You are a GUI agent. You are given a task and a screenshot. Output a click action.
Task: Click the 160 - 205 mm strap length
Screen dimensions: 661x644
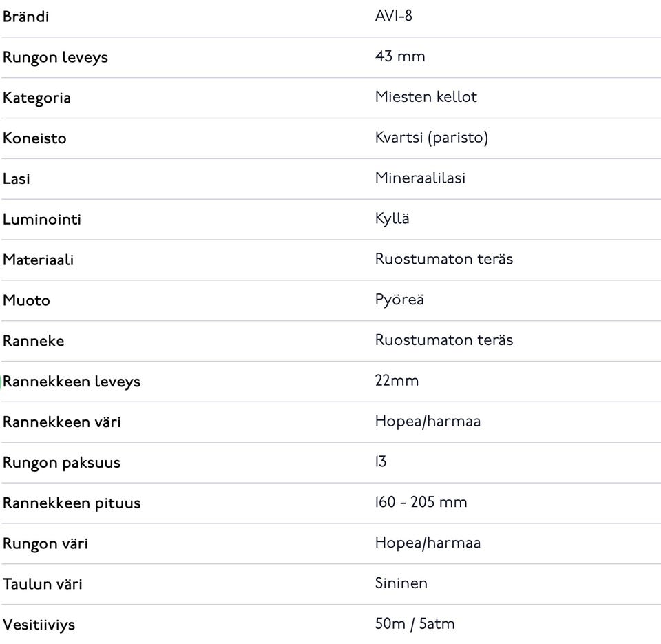point(421,503)
